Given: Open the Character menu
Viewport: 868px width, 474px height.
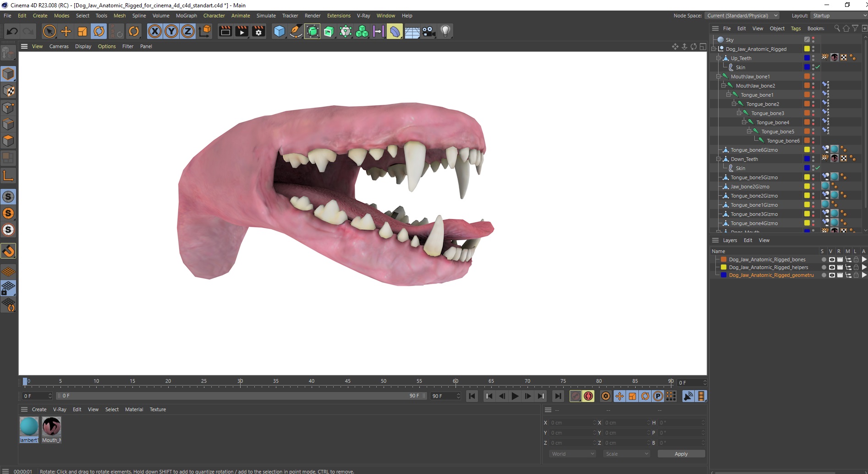Looking at the screenshot, I should [x=214, y=16].
